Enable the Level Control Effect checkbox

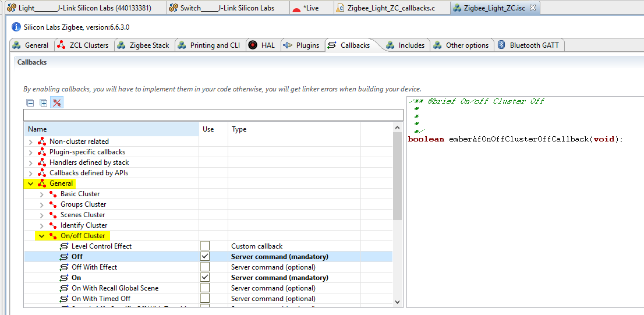click(204, 246)
